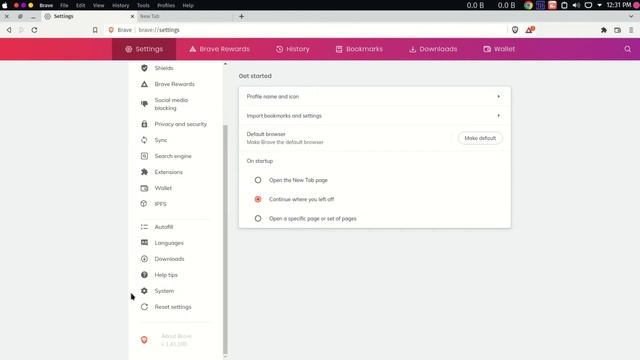Open Help tips section

166,275
